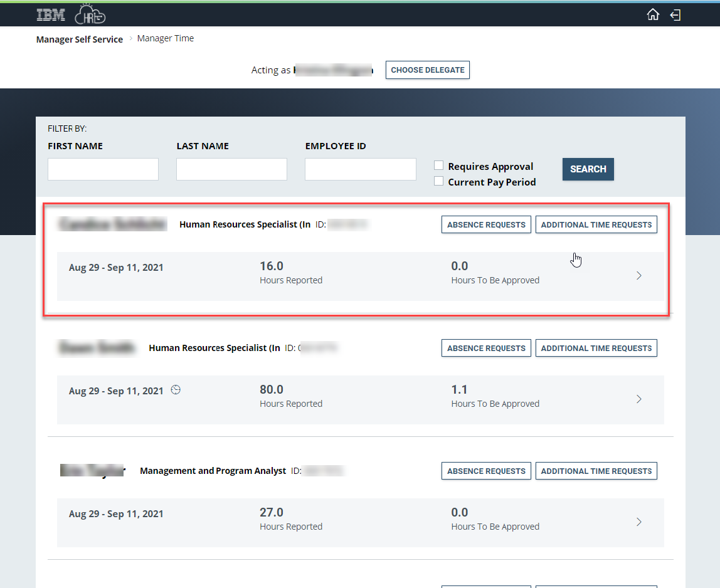Open Manager Self Service breadcrumb

click(79, 39)
